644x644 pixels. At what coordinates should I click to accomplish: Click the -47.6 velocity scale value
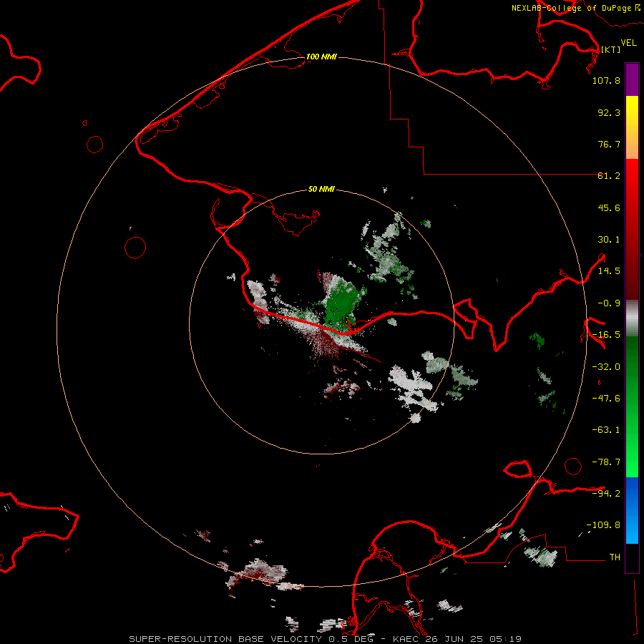606,399
